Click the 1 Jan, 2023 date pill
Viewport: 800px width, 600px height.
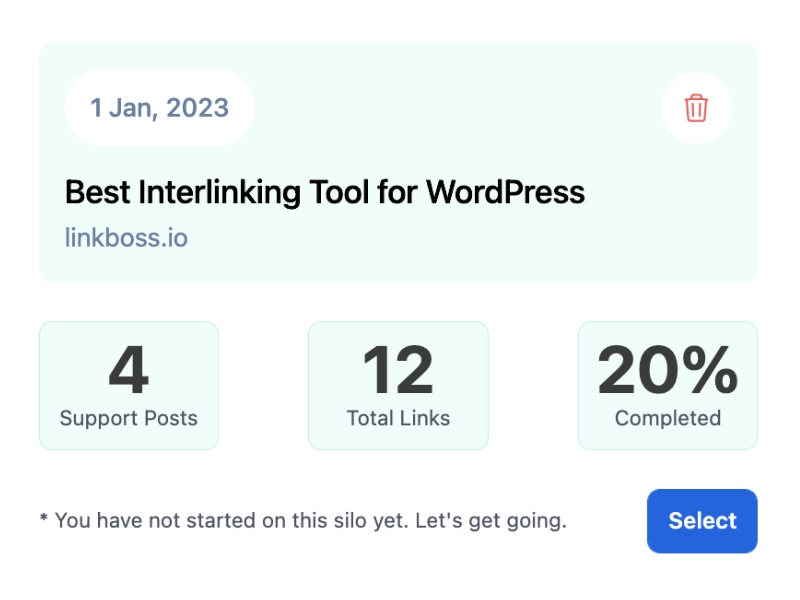[x=159, y=108]
